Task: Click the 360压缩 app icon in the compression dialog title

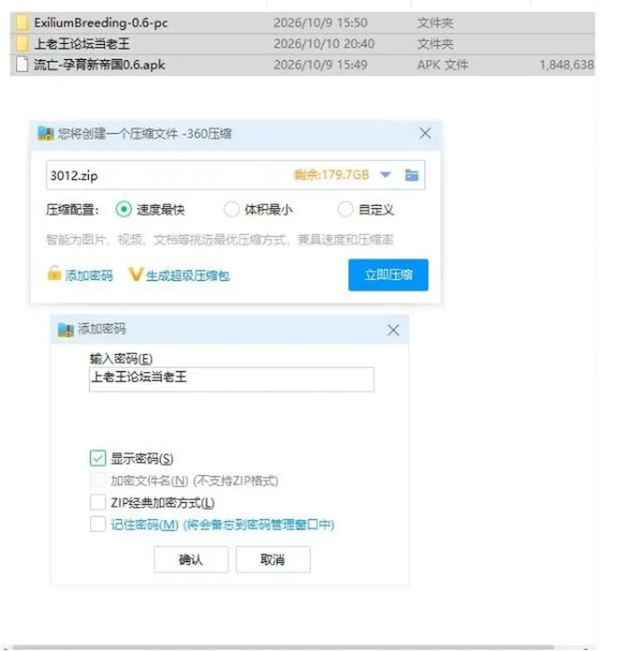Action: coord(46,134)
